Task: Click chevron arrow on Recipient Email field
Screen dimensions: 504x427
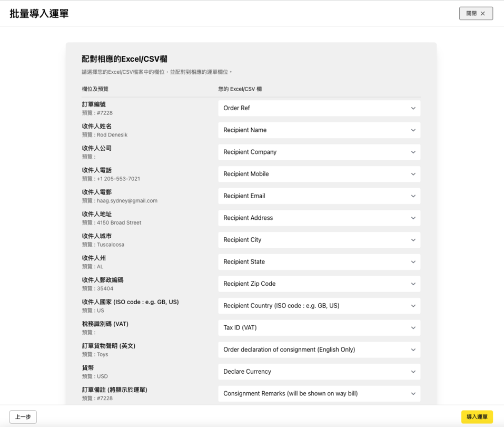Action: tap(413, 196)
